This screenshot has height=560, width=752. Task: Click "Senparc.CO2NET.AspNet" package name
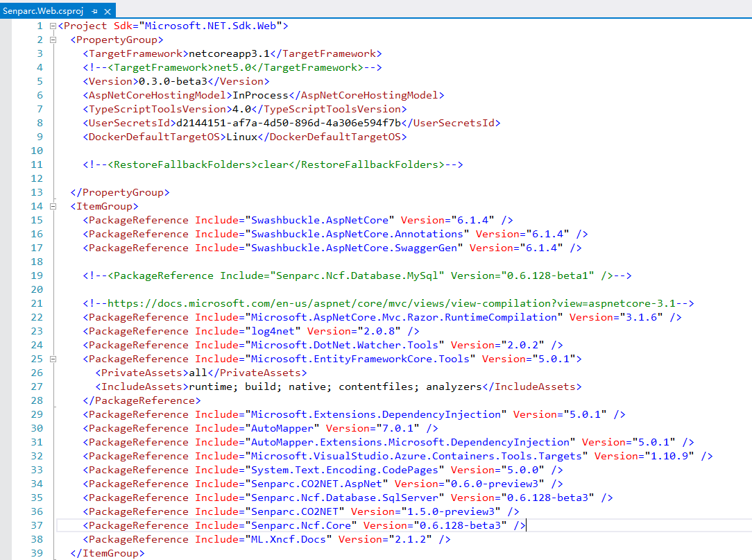pos(316,484)
